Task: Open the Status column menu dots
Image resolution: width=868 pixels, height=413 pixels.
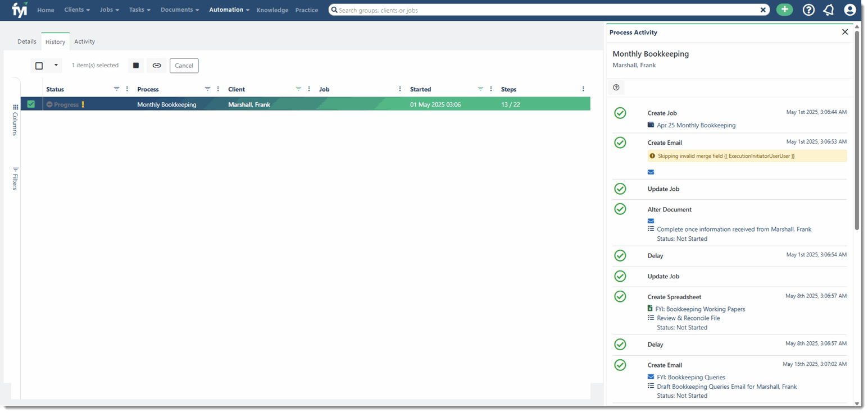Action: (x=127, y=89)
